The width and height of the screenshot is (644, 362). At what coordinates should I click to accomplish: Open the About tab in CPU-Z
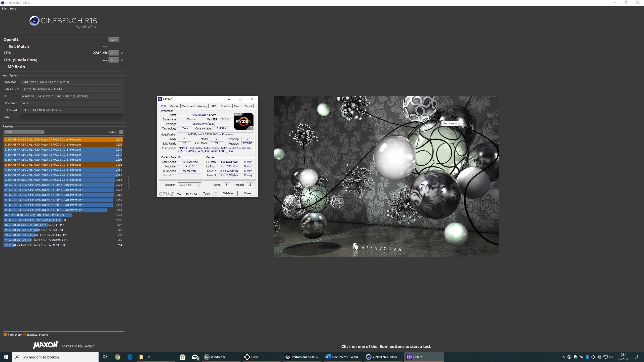[x=248, y=106]
